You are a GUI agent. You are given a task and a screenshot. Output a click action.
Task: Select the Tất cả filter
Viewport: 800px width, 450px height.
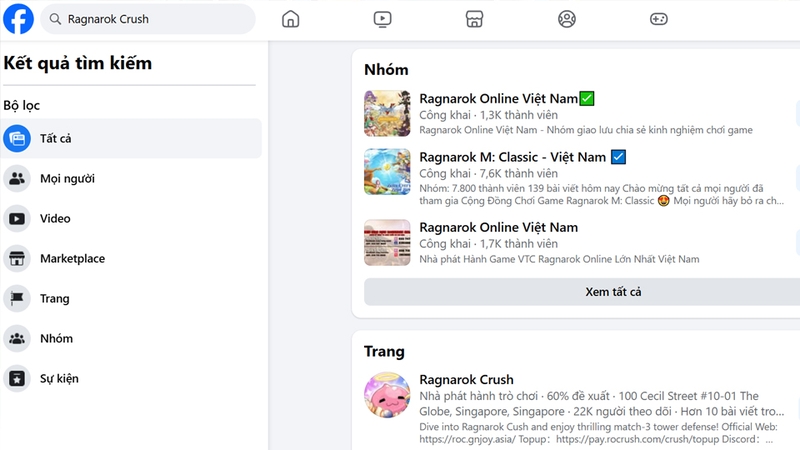132,138
